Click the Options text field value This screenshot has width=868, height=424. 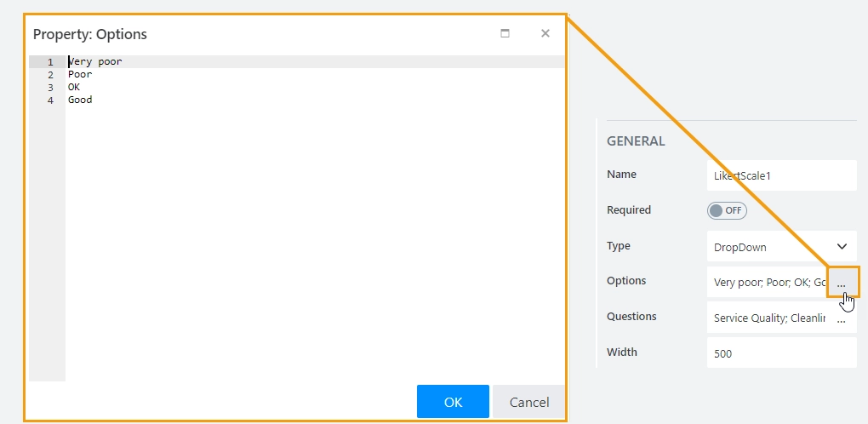coord(769,283)
